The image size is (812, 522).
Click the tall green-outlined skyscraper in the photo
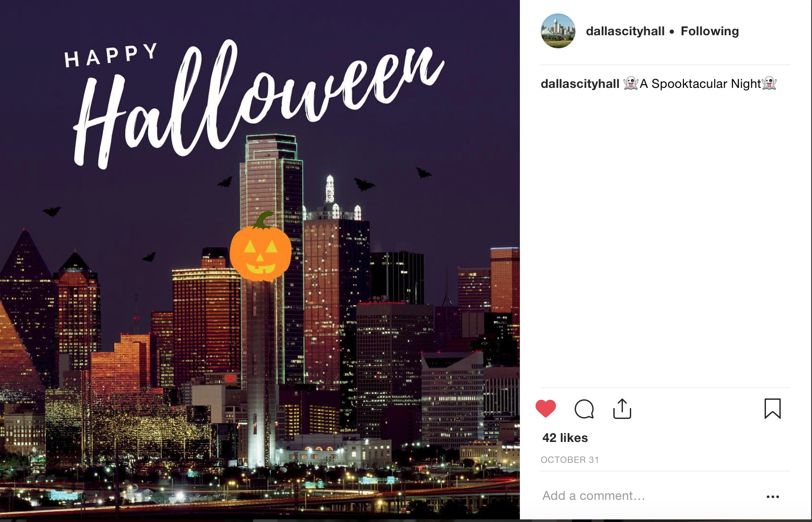point(272,261)
